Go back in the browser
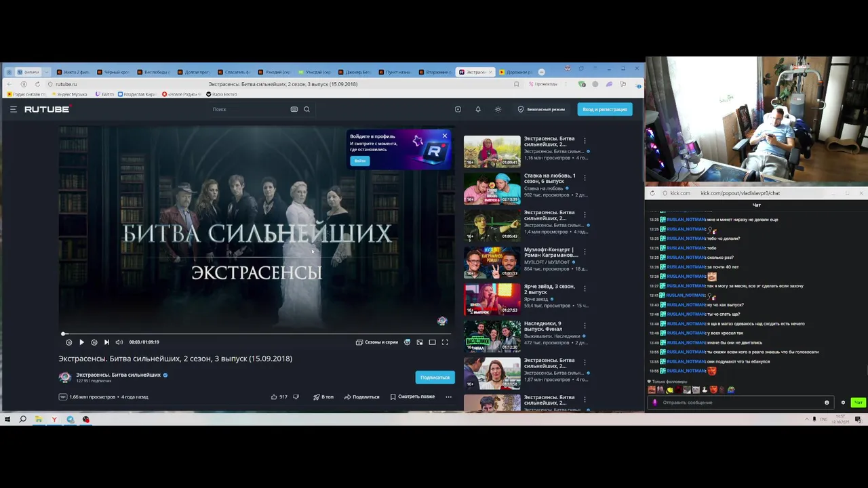868x488 pixels. click(9, 84)
